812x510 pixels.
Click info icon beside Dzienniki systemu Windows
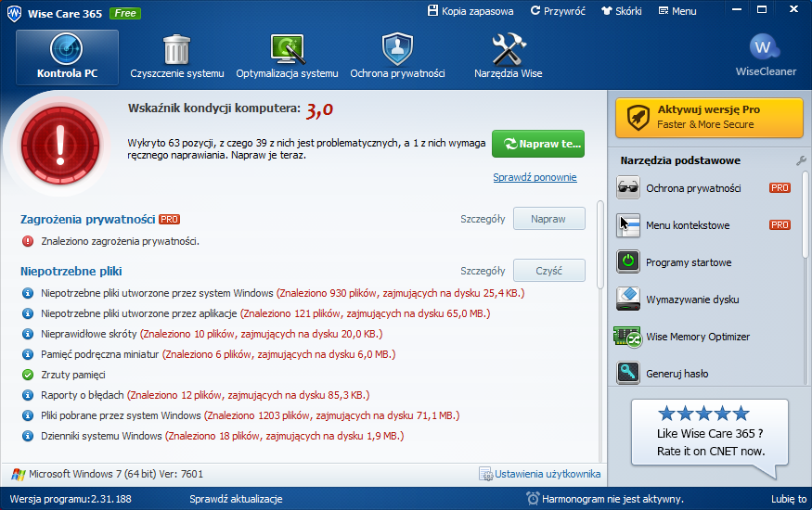(28, 436)
